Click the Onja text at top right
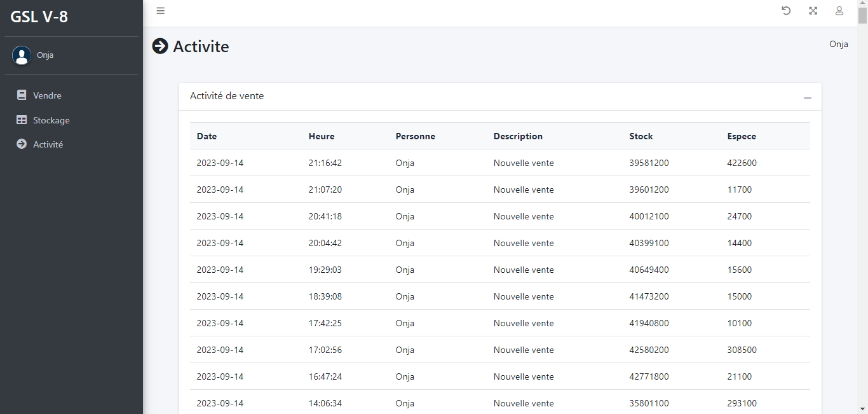The image size is (868, 414). [838, 44]
